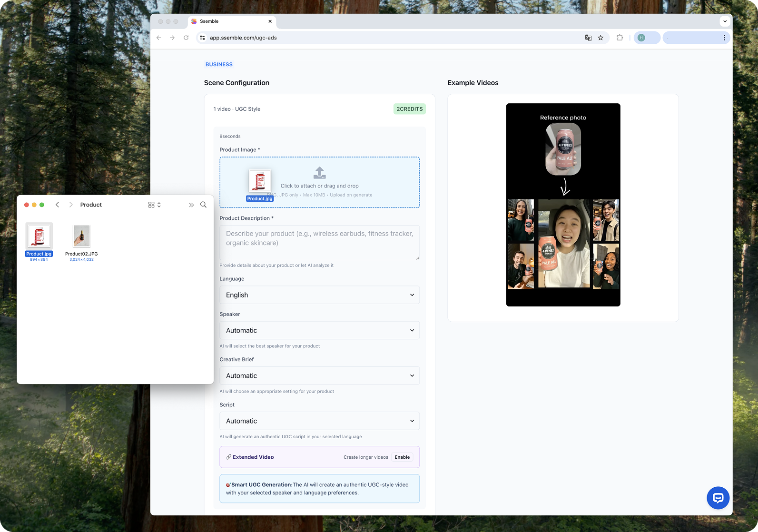Open the Speaker dropdown
This screenshot has height=532, width=758.
319,330
